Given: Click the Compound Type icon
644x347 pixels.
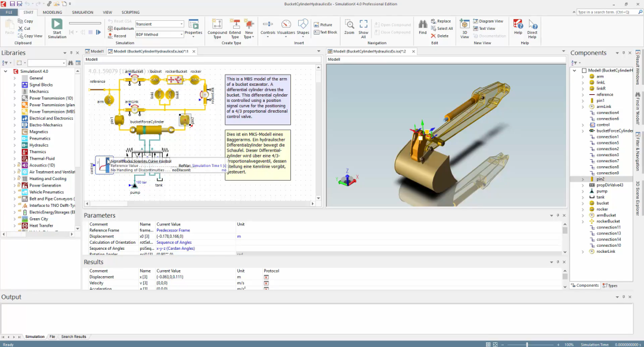Looking at the screenshot, I should click(x=217, y=29).
